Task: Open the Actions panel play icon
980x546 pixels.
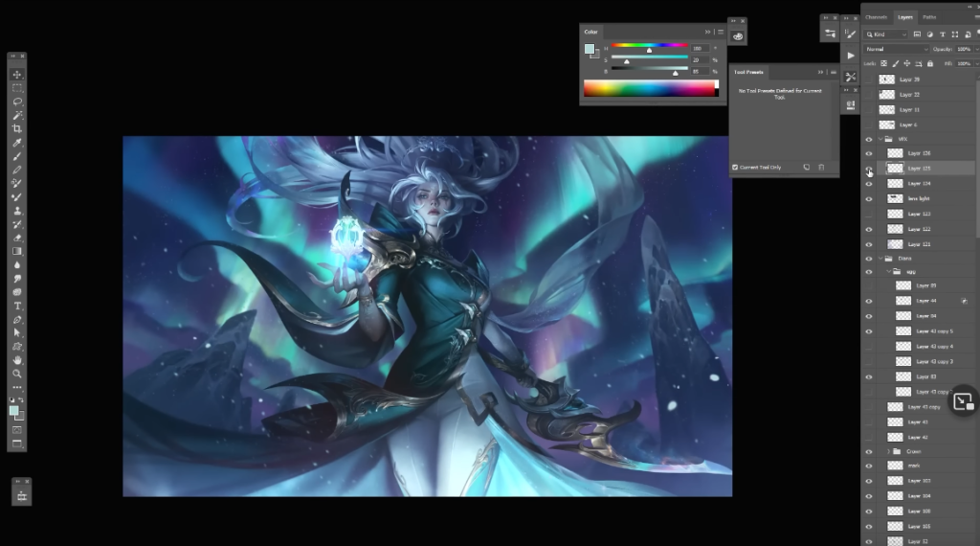Action: point(851,55)
